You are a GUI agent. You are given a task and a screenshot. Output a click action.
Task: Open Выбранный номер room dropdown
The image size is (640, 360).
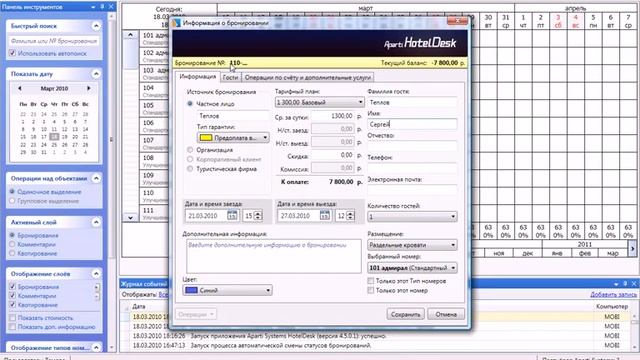coord(412,268)
